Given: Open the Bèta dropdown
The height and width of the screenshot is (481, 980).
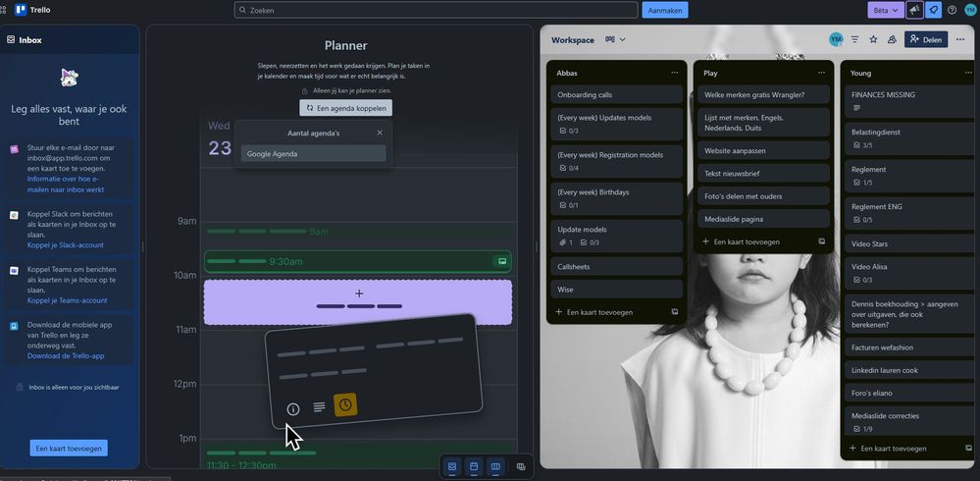Looking at the screenshot, I should (886, 10).
